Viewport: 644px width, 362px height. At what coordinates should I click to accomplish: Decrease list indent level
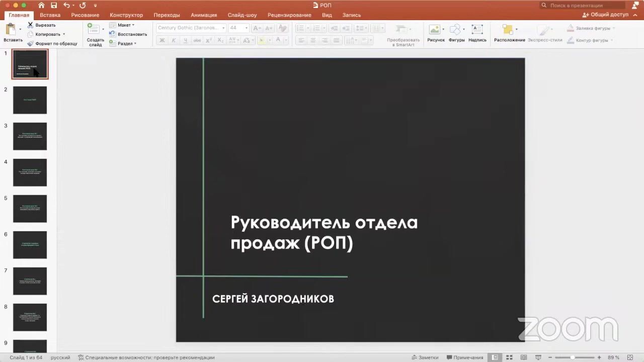[x=334, y=28]
